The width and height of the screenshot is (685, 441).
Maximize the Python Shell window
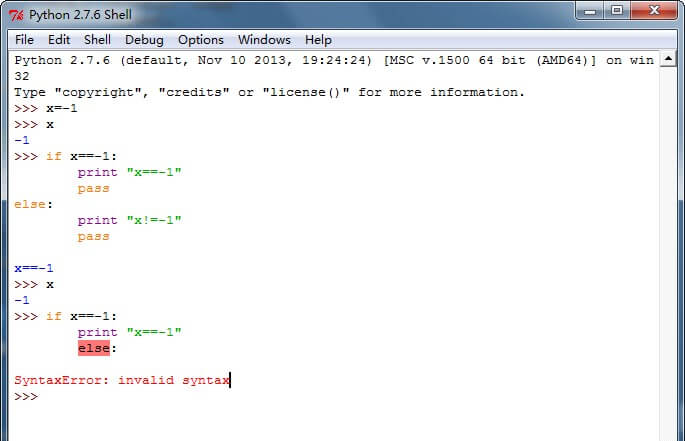[616, 10]
